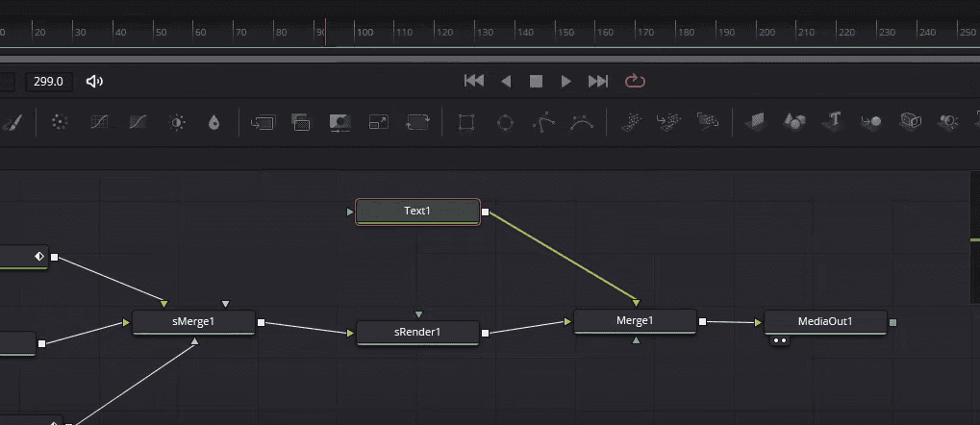Click the Text1 node input arrow
Image resolution: width=980 pixels, height=425 pixels.
pos(351,212)
